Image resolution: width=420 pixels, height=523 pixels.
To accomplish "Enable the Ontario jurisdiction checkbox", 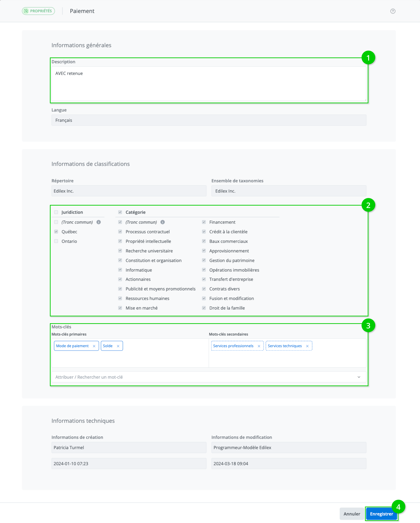I will click(56, 241).
